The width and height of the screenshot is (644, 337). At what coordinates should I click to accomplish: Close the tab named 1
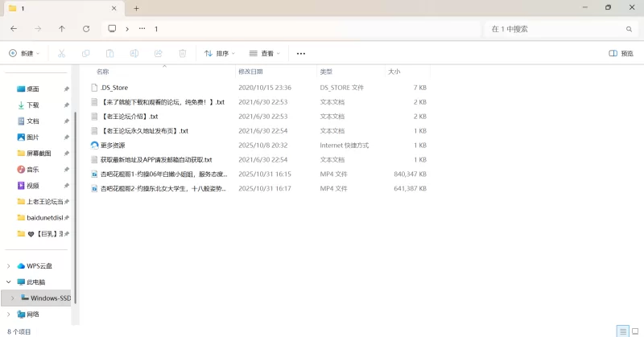point(114,8)
